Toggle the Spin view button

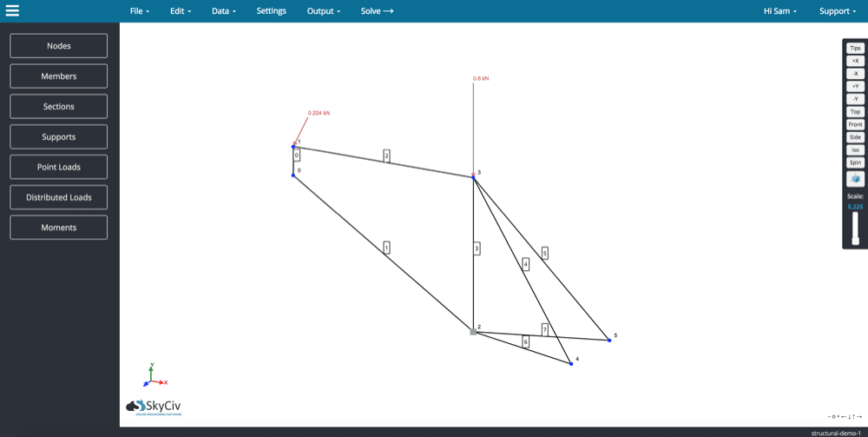[x=855, y=162]
